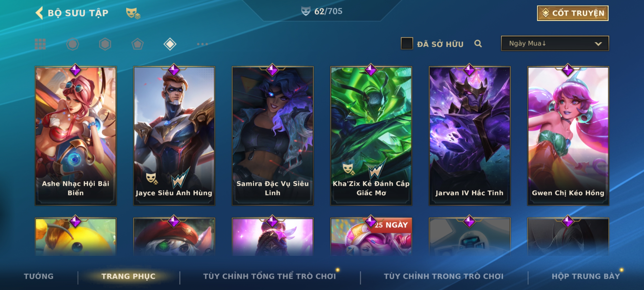Image resolution: width=644 pixels, height=290 pixels.
Task: Show more filters via three dots
Action: [202, 44]
